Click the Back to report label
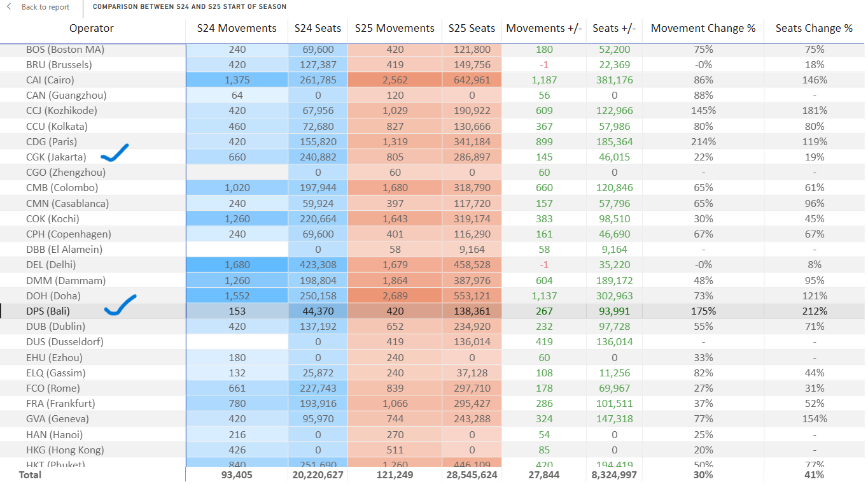The width and height of the screenshot is (868, 484). pyautogui.click(x=45, y=7)
